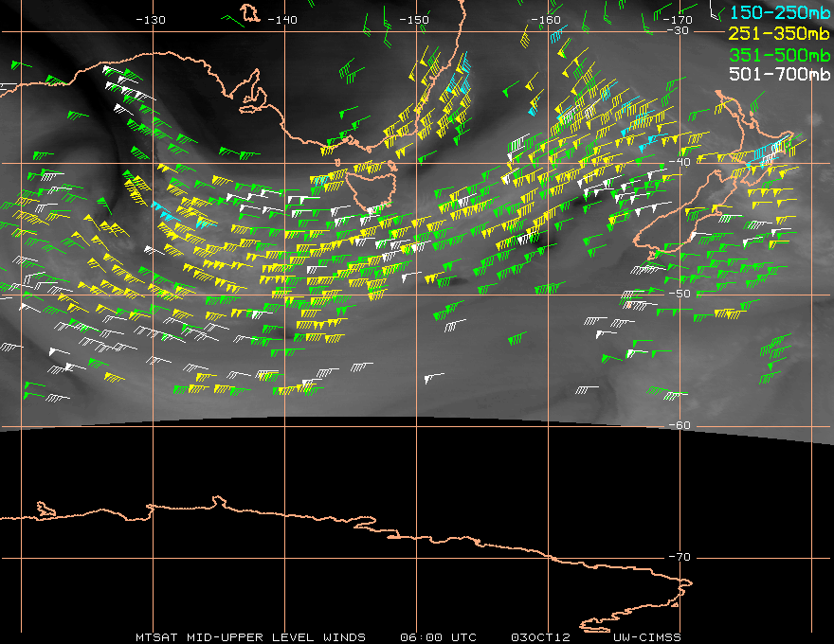The width and height of the screenshot is (834, 644).
Task: Click the 06:00 UTC timestamp
Action: [x=438, y=637]
